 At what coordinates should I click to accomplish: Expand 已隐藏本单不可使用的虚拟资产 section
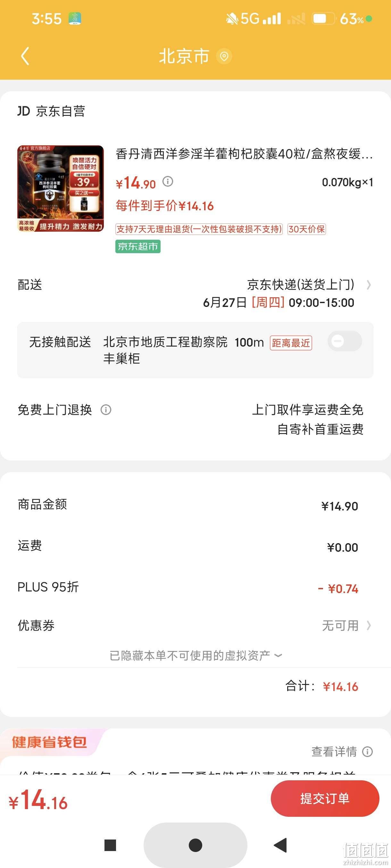point(196,655)
